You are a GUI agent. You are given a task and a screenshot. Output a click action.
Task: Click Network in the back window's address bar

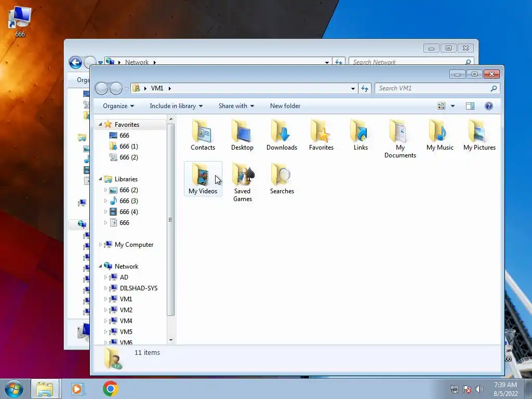[x=137, y=62]
